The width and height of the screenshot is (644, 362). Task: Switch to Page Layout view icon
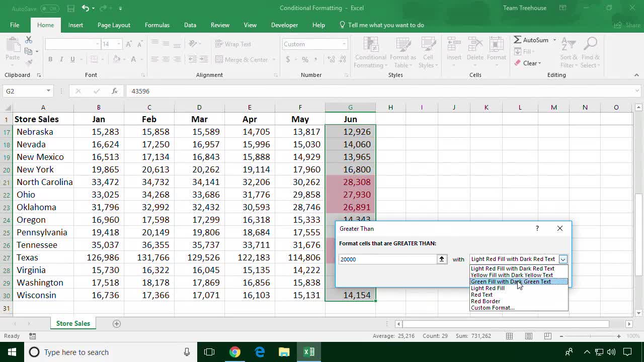(x=529, y=336)
